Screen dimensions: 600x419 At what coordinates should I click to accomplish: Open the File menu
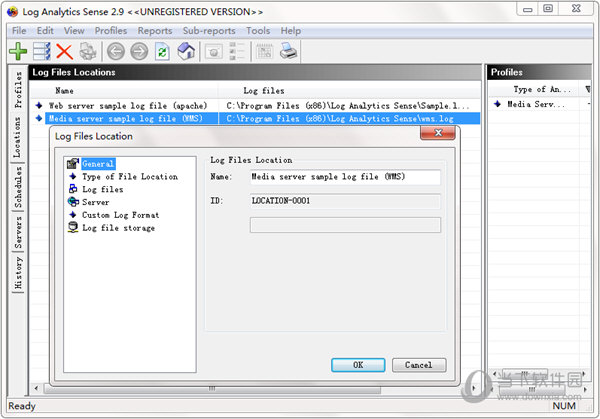19,31
